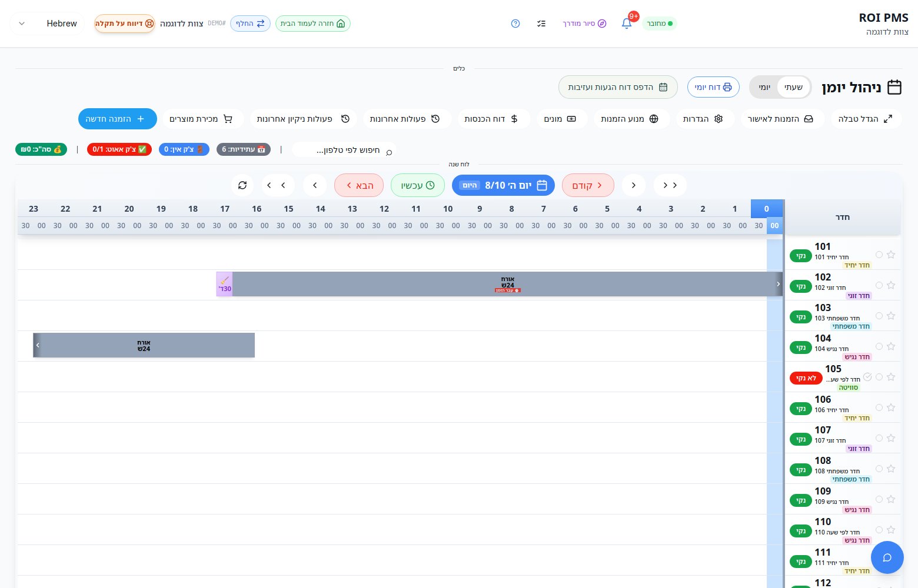Select the circle radio beside room 103

tap(879, 316)
